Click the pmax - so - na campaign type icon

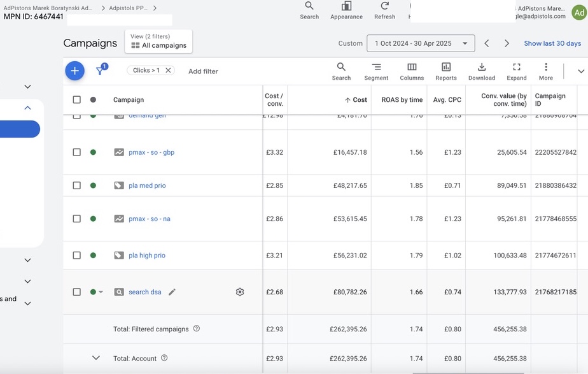(119, 219)
